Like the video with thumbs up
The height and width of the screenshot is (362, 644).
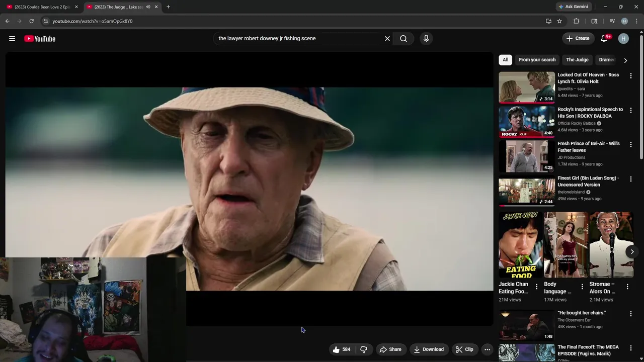(x=342, y=349)
